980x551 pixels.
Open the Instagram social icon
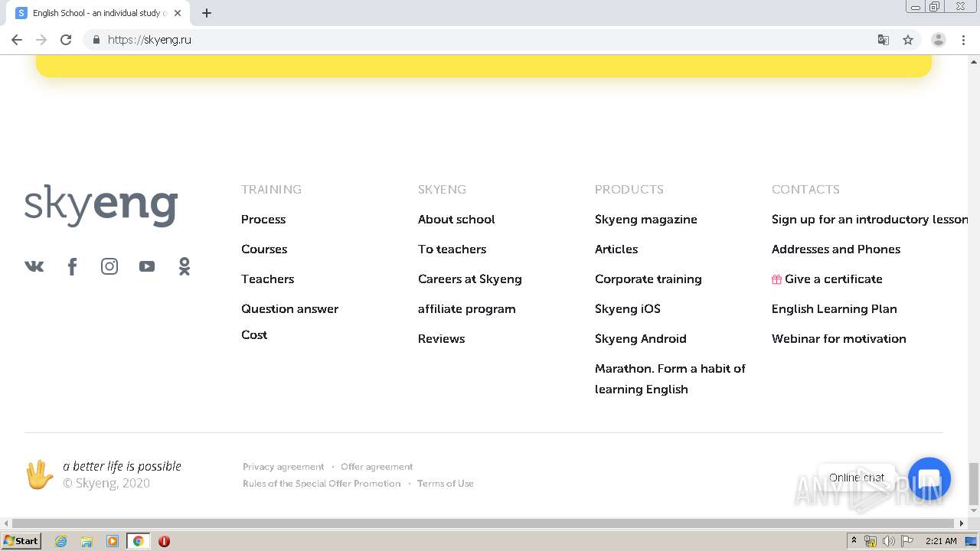[109, 266]
